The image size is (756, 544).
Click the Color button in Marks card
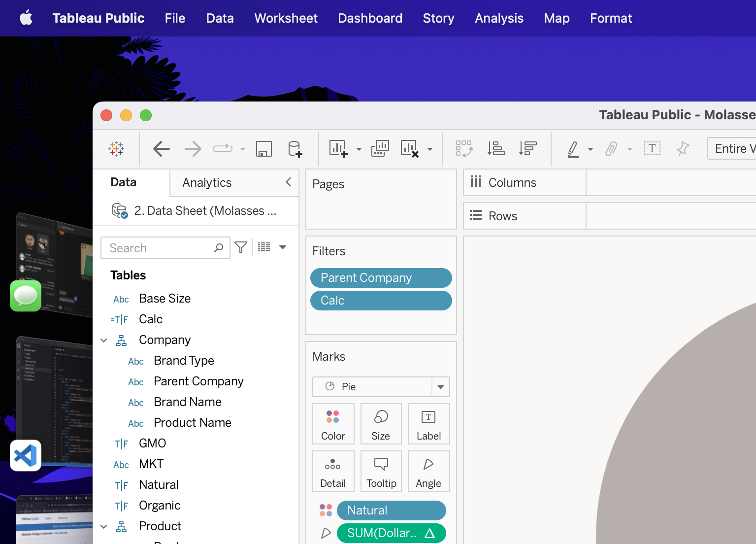pyautogui.click(x=333, y=424)
